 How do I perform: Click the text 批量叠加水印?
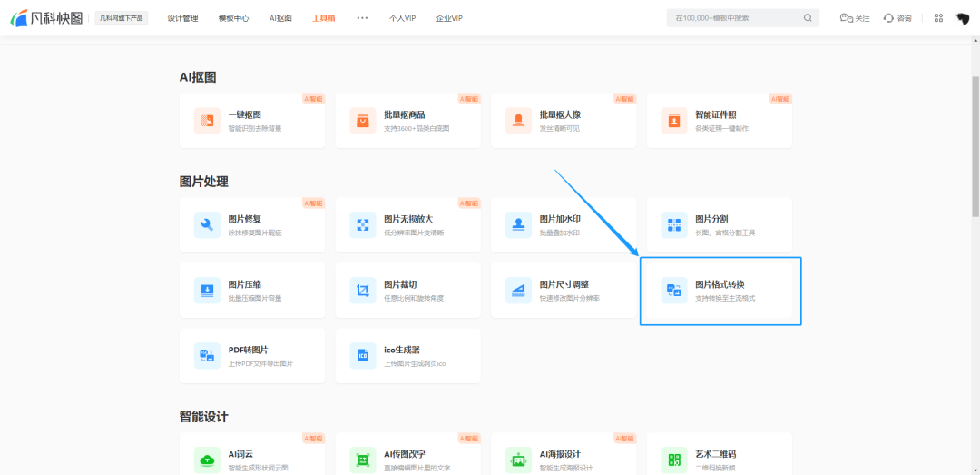tap(559, 233)
